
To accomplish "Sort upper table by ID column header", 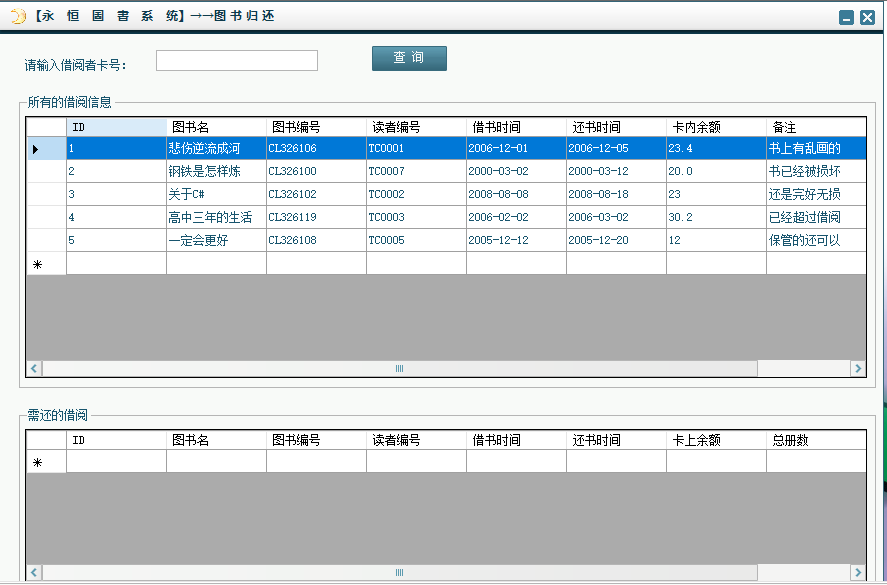I will [117, 127].
